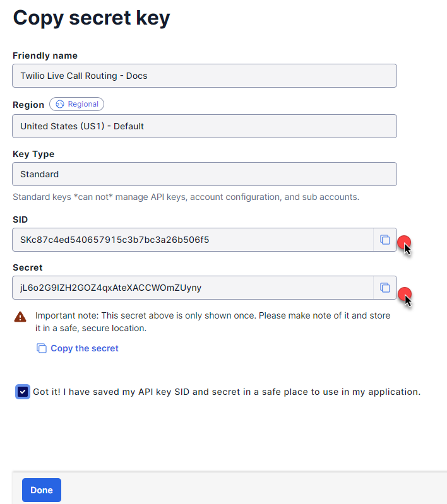447x504 pixels.
Task: Click the "Copy secret key" page heading
Action: pyautogui.click(x=92, y=18)
